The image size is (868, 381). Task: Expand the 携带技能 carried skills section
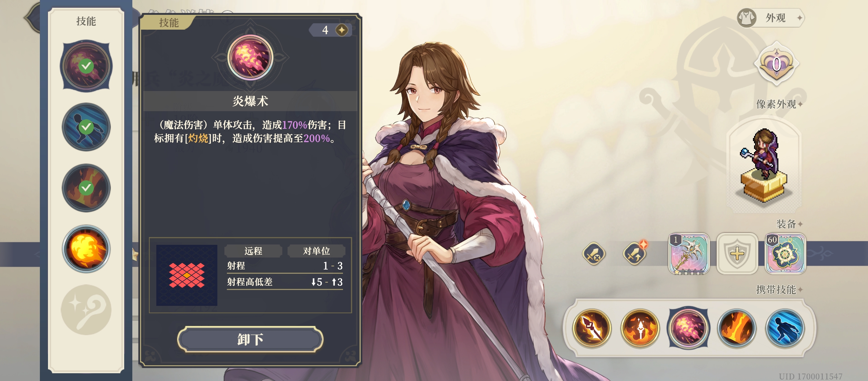click(x=779, y=290)
